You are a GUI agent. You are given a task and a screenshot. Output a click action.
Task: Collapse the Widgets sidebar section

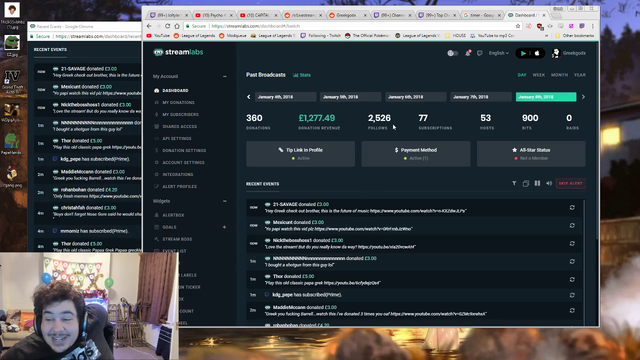click(224, 201)
